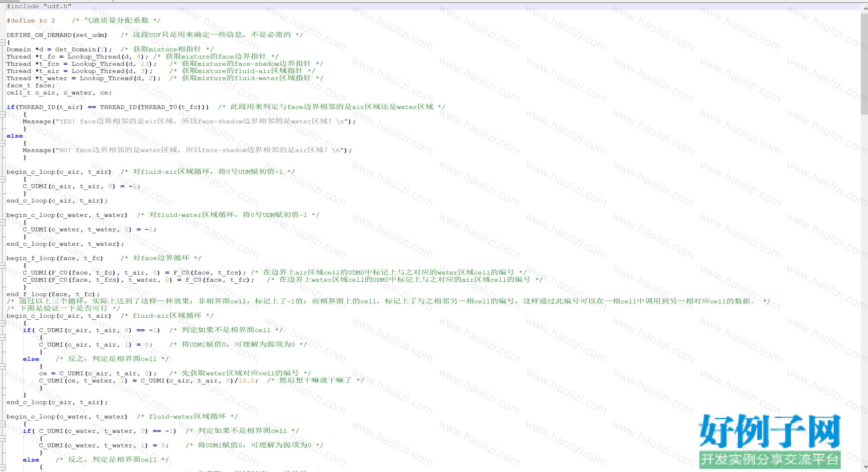Click line 'C_UDMI(ce, t_water, 1) = ...'
Screen dimensions: 868x472
click(149, 381)
